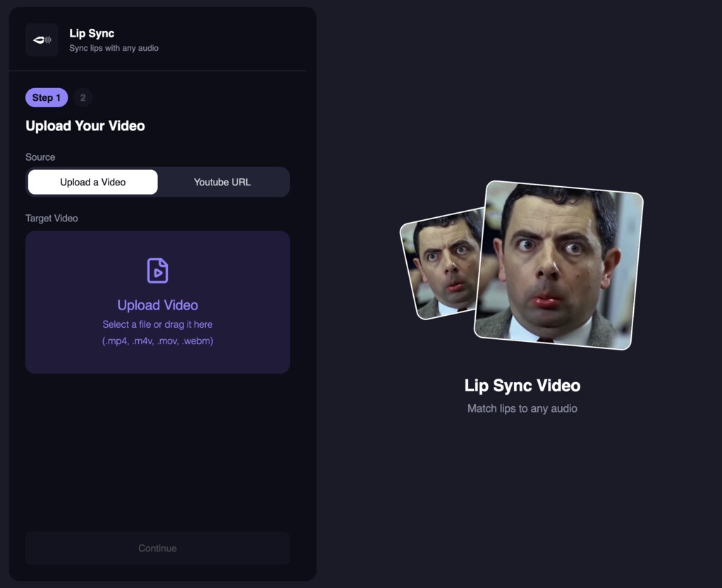Click the Lip Sync Video heading
Image resolution: width=722 pixels, height=588 pixels.
click(x=522, y=386)
